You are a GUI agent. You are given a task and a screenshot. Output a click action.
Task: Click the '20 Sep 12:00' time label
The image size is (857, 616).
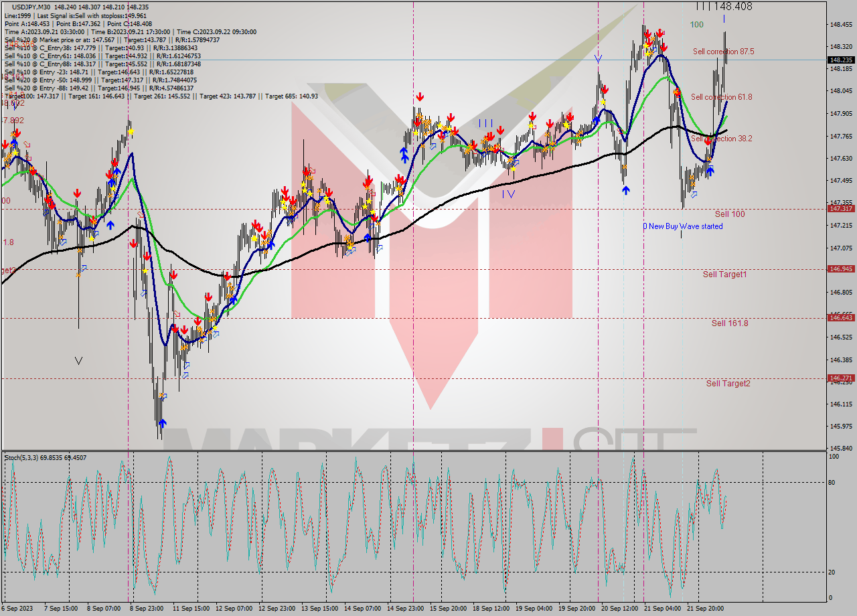620,609
